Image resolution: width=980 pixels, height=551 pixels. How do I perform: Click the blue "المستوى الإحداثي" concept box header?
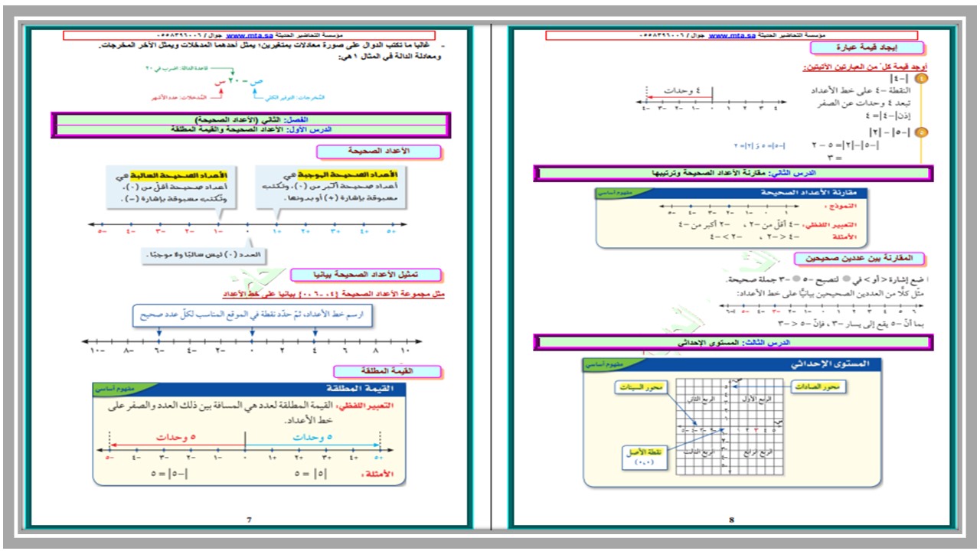(730, 366)
